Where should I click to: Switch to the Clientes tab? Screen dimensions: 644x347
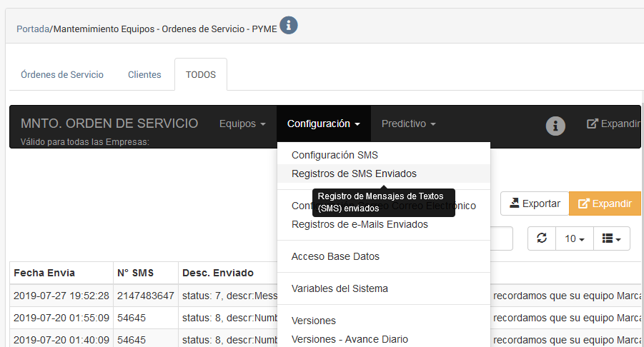144,74
